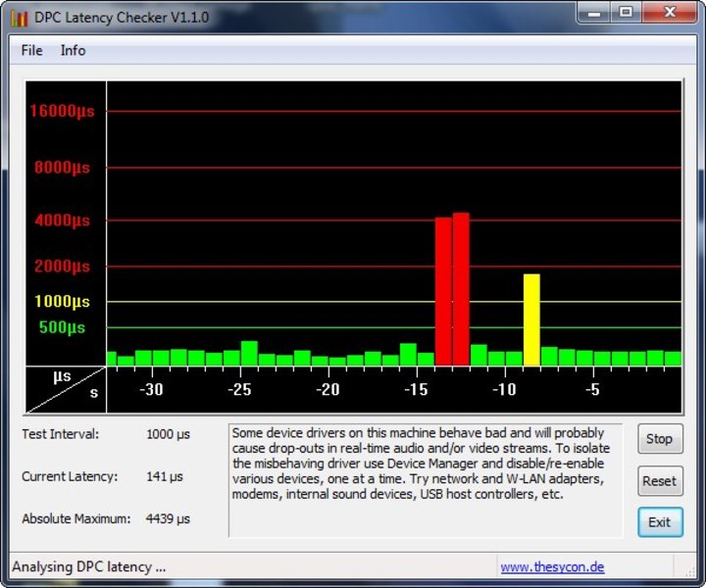Click the yellow latency bar
Screen dimensions: 706x588
click(x=531, y=319)
